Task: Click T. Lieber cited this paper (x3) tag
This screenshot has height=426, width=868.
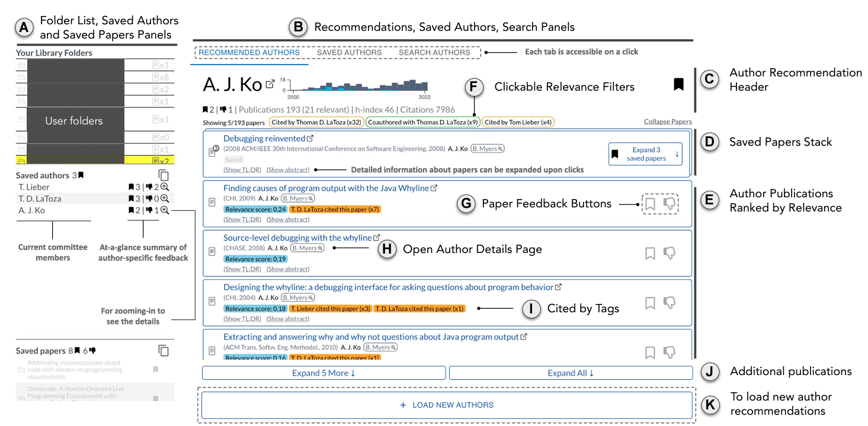Action: tap(331, 309)
